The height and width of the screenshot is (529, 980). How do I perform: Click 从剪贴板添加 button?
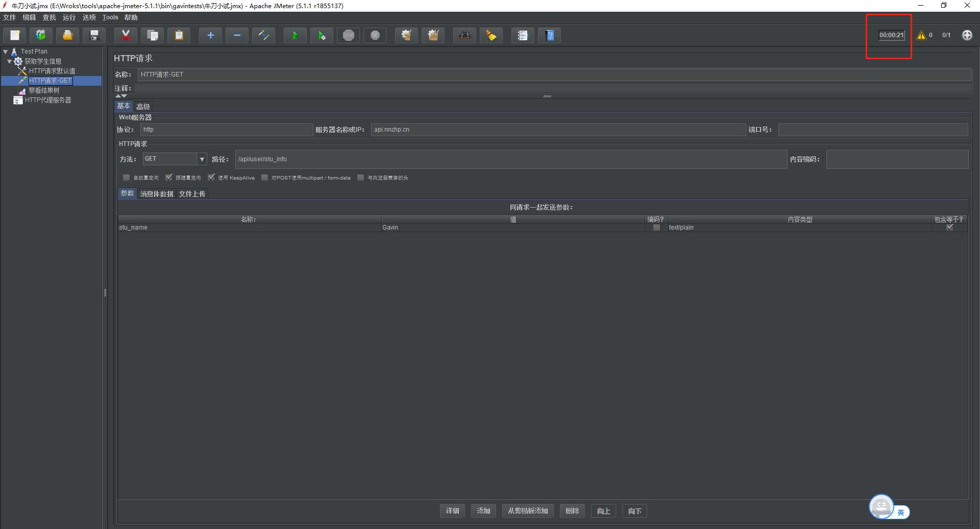pos(528,511)
